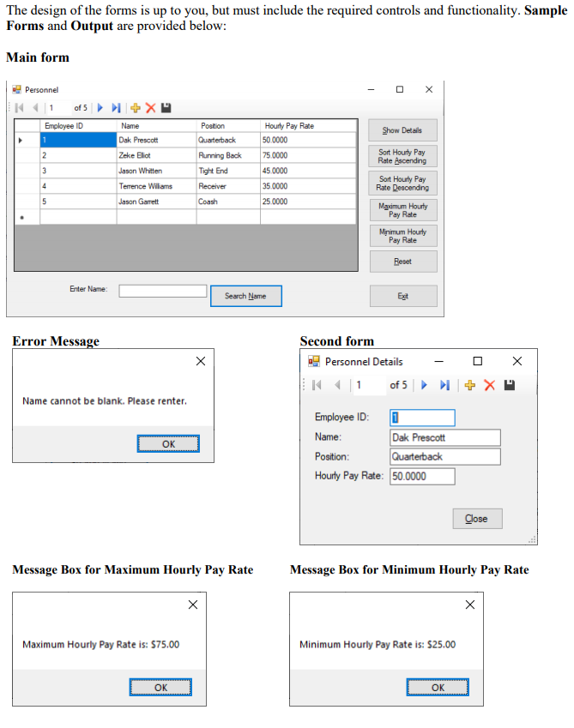Click cell '75.0000' in grid
Image resolution: width=574 pixels, height=728 pixels.
click(x=308, y=155)
